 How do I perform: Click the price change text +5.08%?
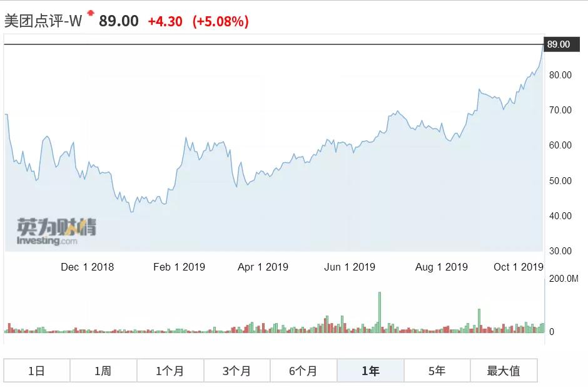tap(223, 21)
